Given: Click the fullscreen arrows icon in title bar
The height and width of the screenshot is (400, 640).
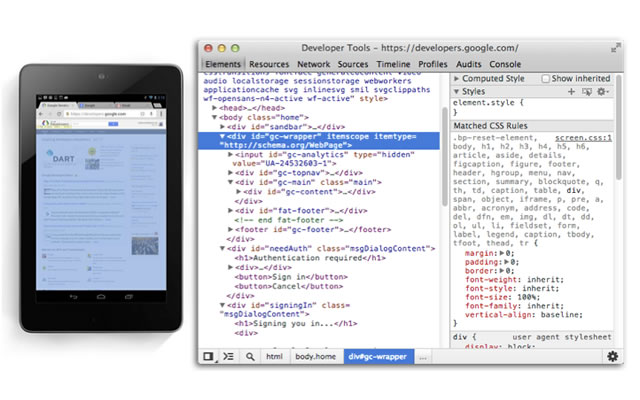Looking at the screenshot, I should (616, 48).
